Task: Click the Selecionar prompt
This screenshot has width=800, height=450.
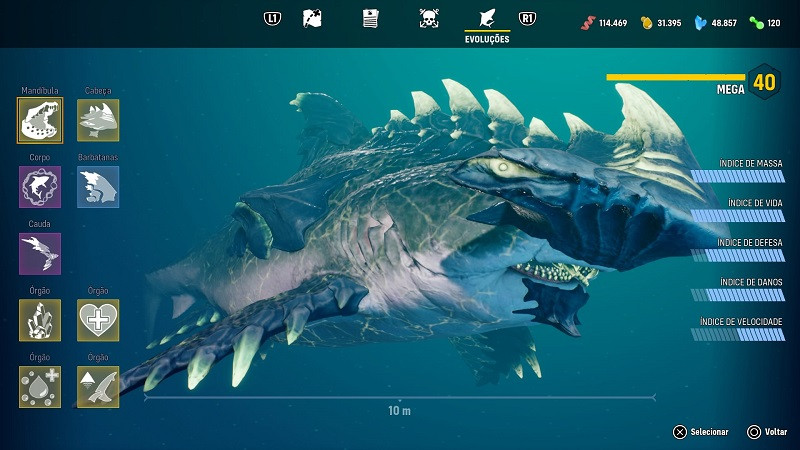Action: click(x=701, y=432)
